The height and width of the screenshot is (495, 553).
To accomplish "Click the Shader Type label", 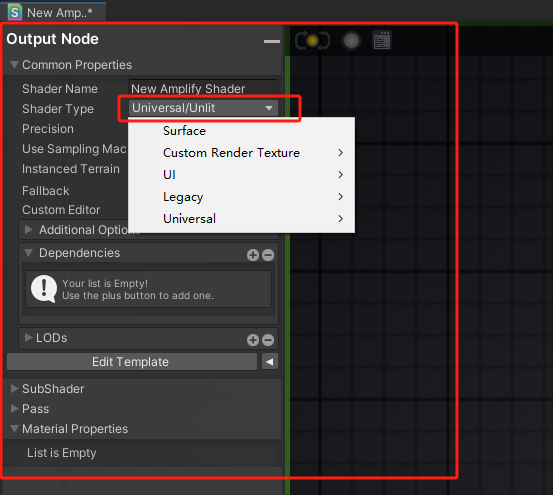I will coord(58,109).
